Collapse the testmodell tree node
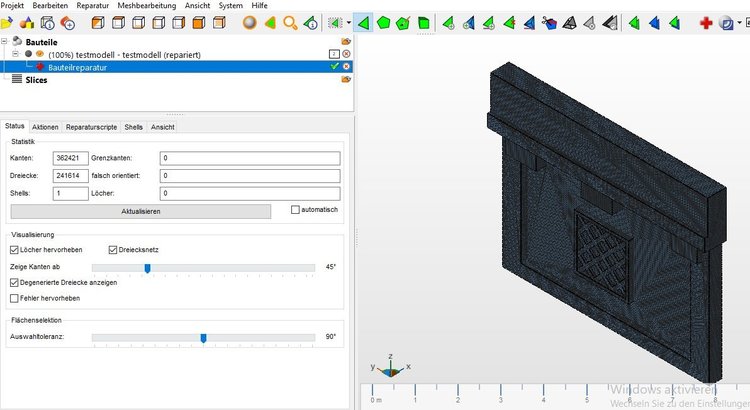Viewport: 750px width, 410px height. click(x=15, y=54)
